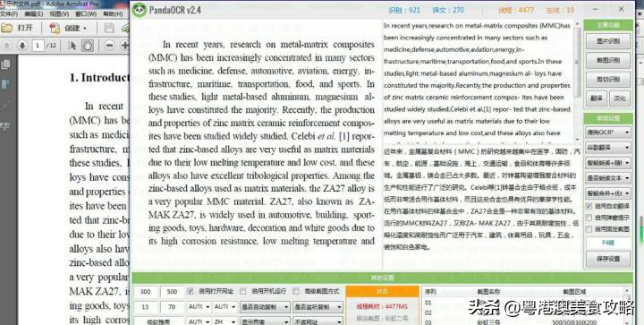Viewport: 644px width, 325px height.
Task: Click the 保存设置 button
Action: (608, 260)
